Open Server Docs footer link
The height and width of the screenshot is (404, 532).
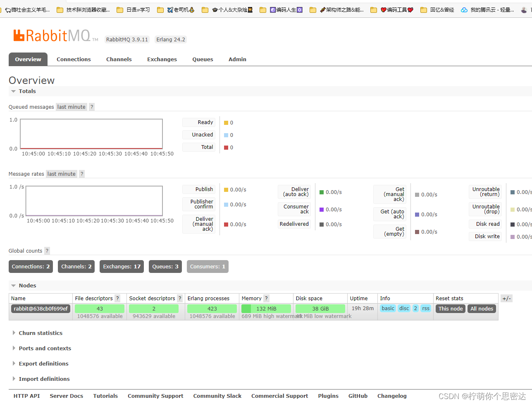(x=67, y=396)
